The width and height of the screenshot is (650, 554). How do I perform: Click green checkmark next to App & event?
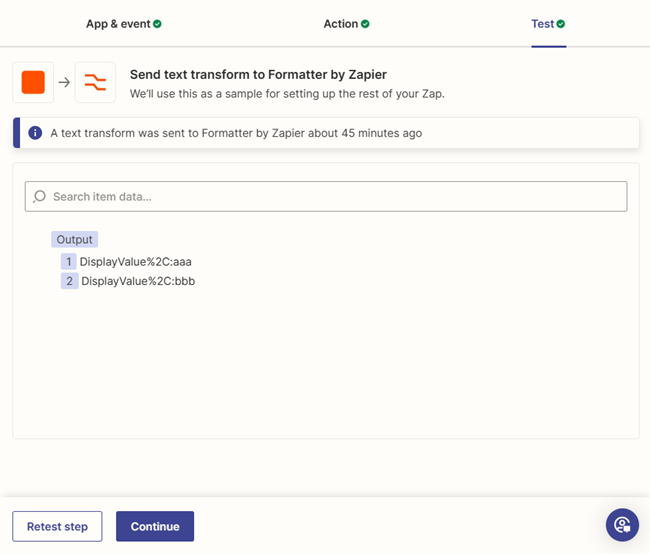pyautogui.click(x=157, y=24)
